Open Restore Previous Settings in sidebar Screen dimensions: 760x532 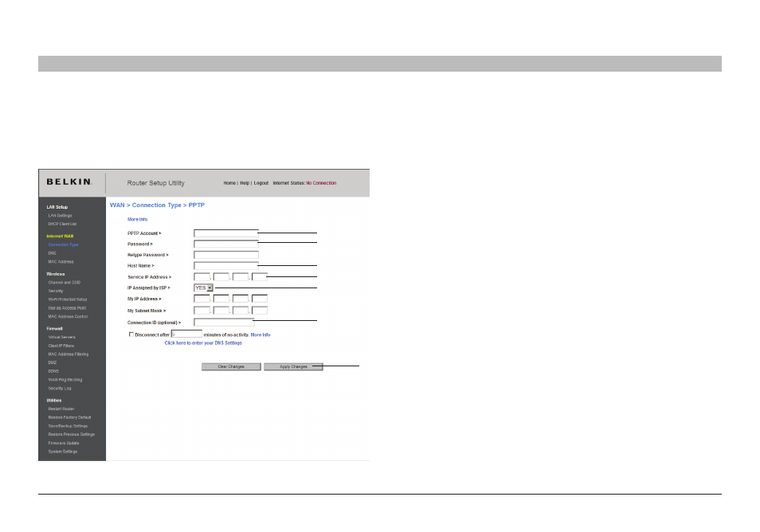pos(72,434)
